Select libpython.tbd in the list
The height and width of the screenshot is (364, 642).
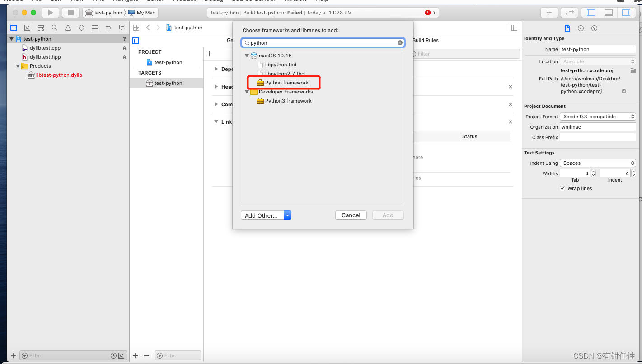pos(281,65)
